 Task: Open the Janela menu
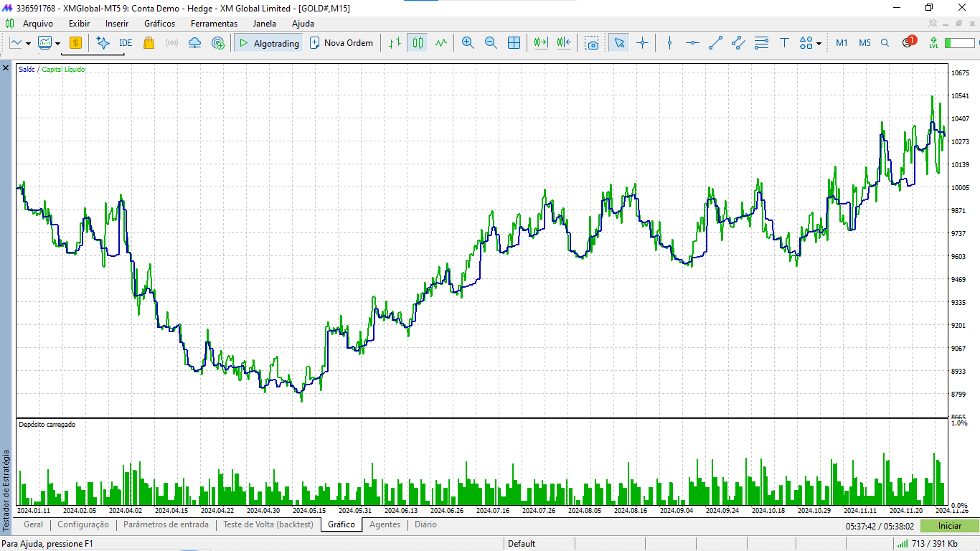pos(264,24)
